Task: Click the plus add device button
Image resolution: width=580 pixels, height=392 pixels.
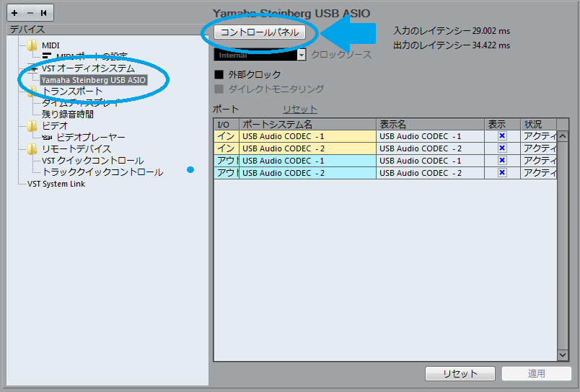Action: [14, 13]
